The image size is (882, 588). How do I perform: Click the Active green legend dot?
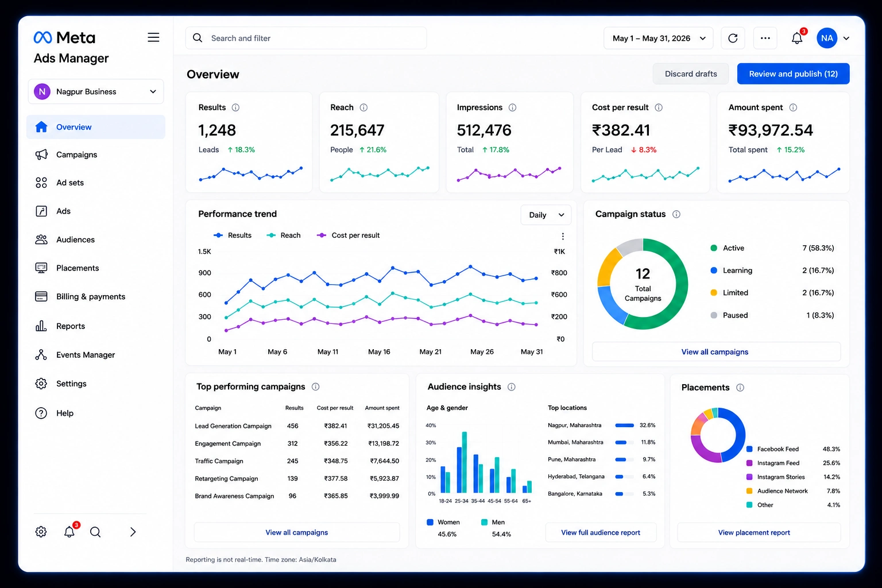tap(714, 248)
